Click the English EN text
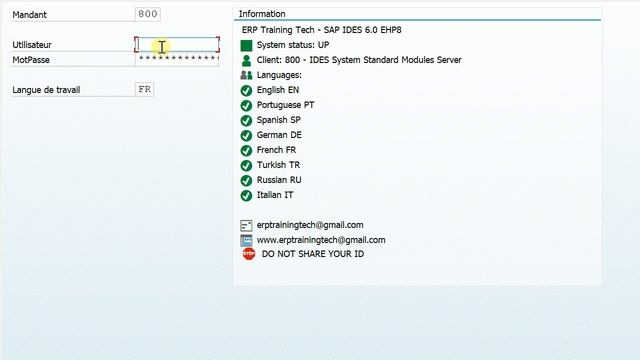The image size is (640, 360). point(278,90)
